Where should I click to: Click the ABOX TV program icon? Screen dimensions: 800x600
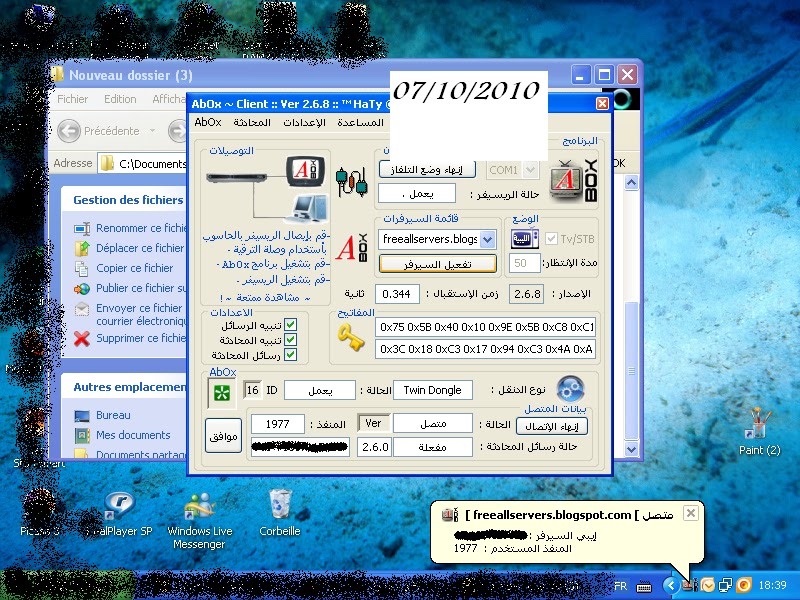tap(573, 181)
